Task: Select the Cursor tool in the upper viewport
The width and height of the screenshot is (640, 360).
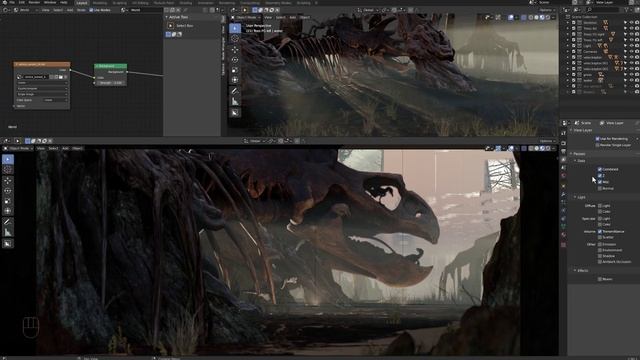Action: [235, 39]
